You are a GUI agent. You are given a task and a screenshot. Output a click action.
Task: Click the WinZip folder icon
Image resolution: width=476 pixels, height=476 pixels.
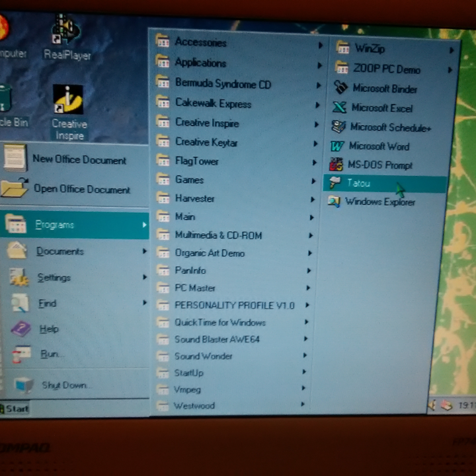(343, 47)
